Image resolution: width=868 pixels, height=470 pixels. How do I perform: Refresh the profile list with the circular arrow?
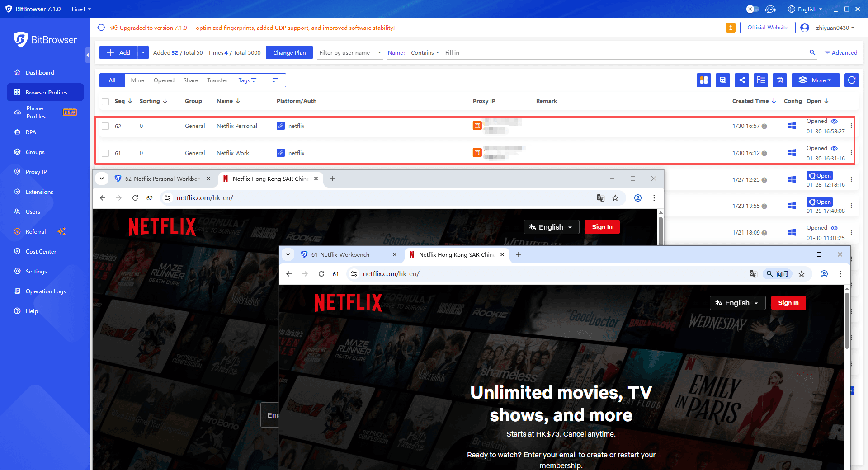pyautogui.click(x=851, y=80)
